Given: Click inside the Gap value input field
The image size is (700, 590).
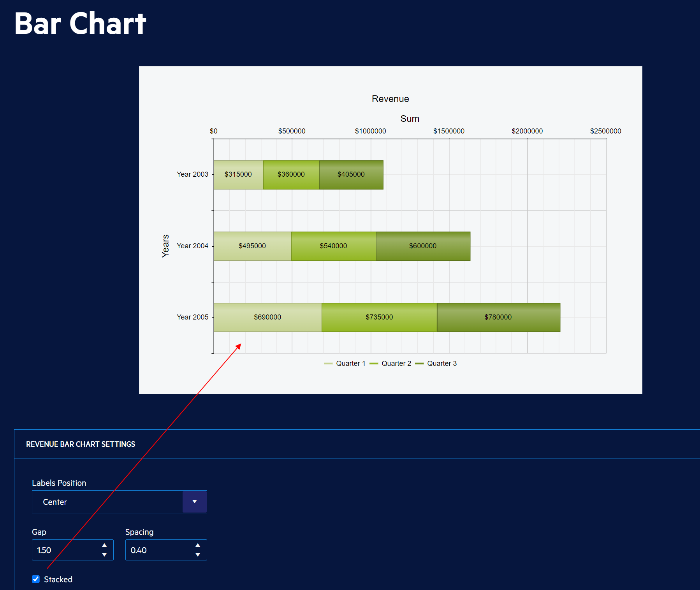Looking at the screenshot, I should coord(62,550).
